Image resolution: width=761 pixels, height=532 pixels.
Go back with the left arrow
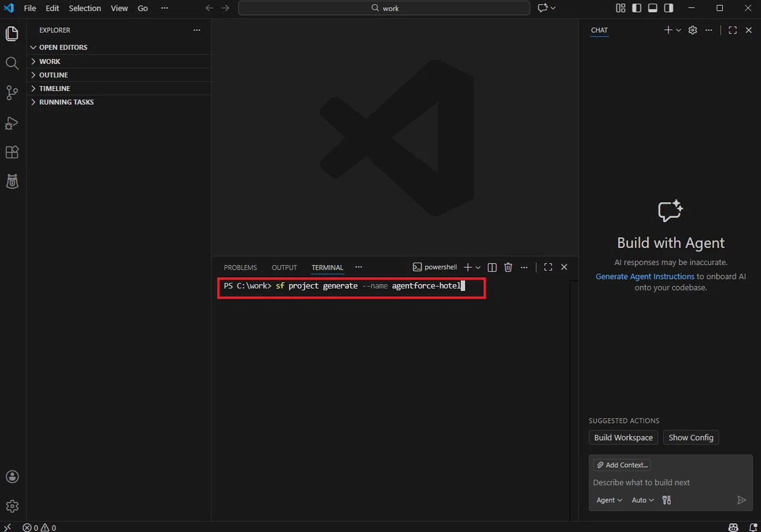click(210, 8)
